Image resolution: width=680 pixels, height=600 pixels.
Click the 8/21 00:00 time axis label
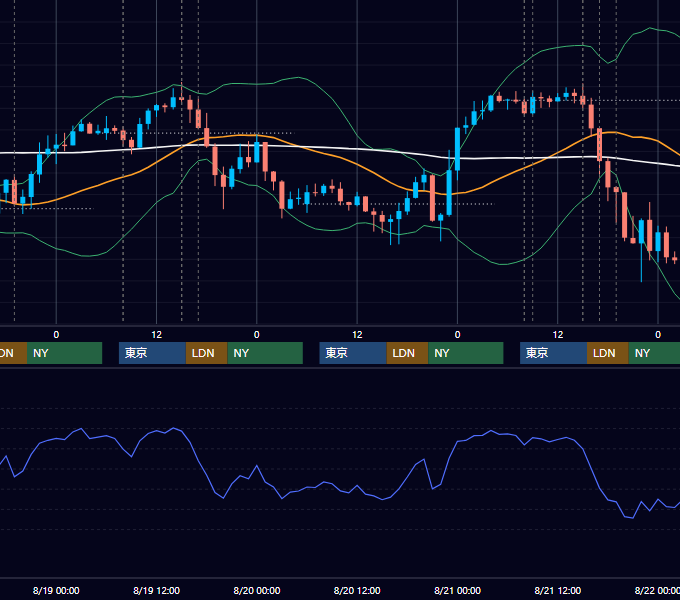pyautogui.click(x=458, y=590)
